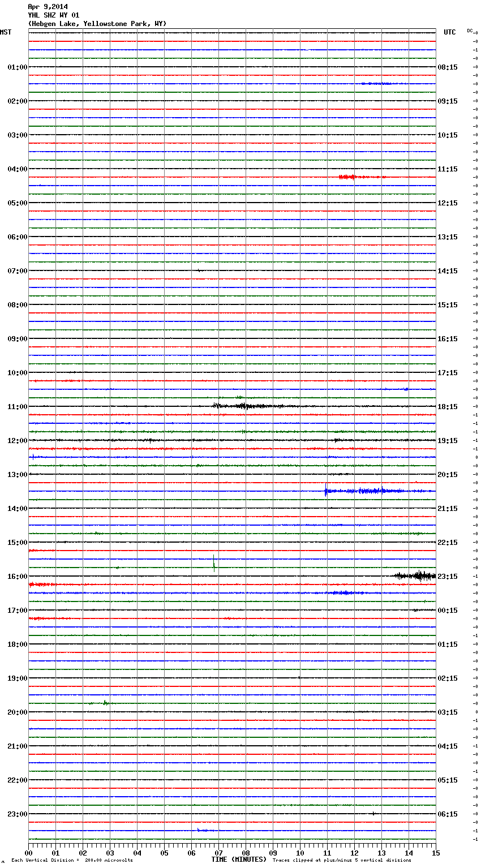Select the 19:00 MST time label
The image size is (481, 868).
click(18, 678)
